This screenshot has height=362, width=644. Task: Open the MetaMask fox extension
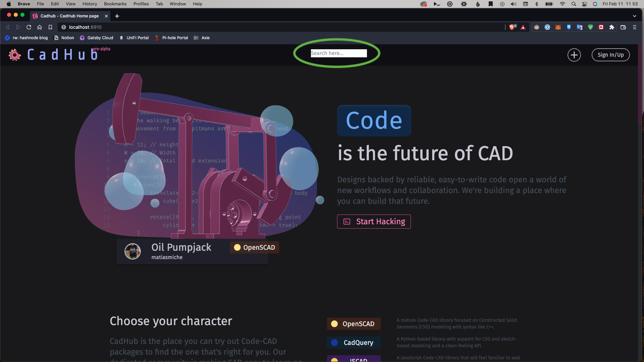[558, 27]
